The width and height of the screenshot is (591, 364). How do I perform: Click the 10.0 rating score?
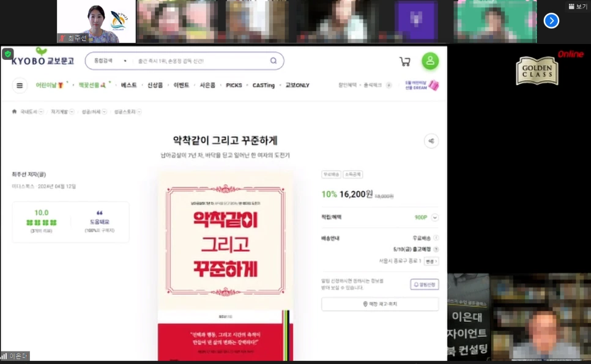click(42, 213)
